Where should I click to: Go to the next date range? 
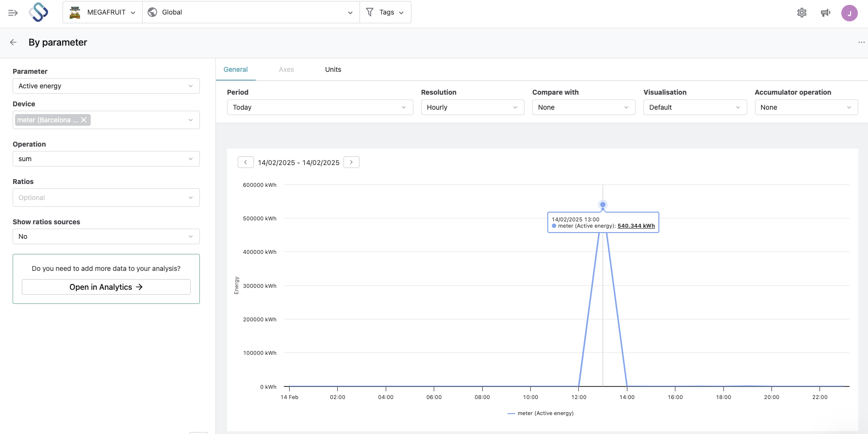[351, 162]
